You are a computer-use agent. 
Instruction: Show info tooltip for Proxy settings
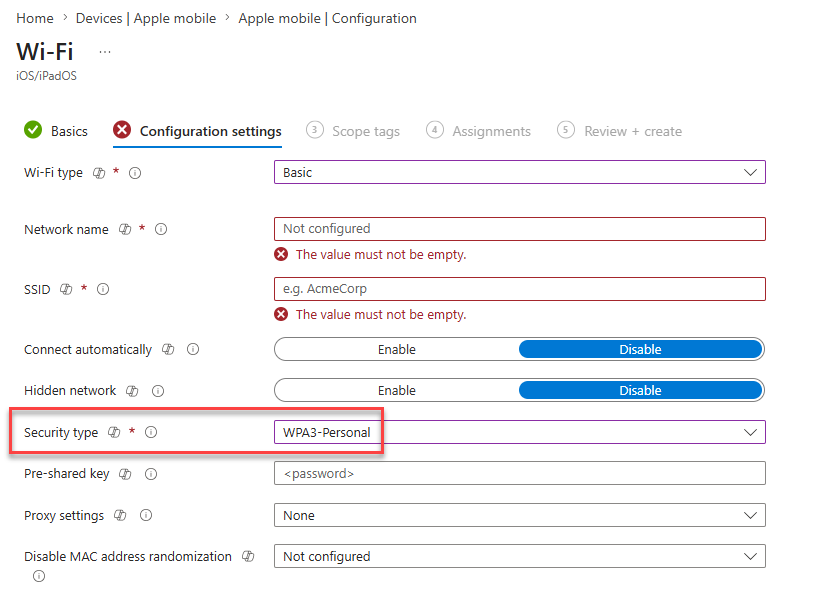point(146,515)
